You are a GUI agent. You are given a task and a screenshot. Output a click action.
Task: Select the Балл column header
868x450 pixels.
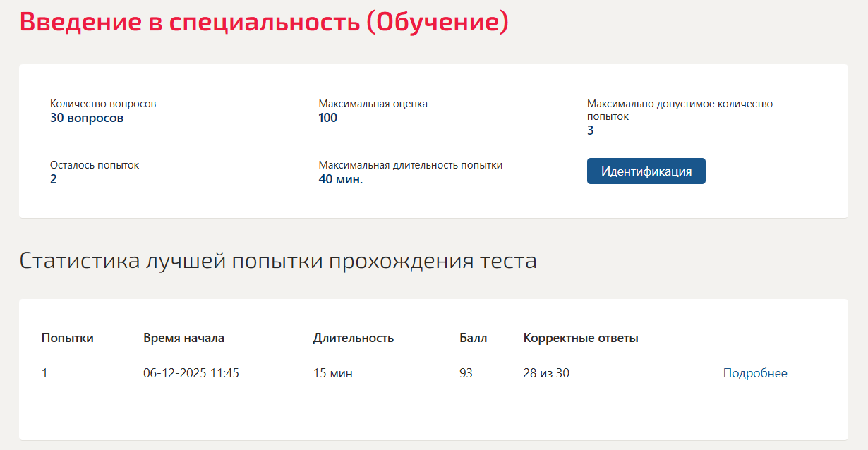click(473, 338)
